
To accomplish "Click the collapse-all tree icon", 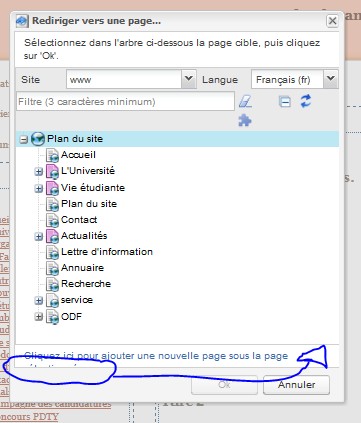I will [x=284, y=101].
